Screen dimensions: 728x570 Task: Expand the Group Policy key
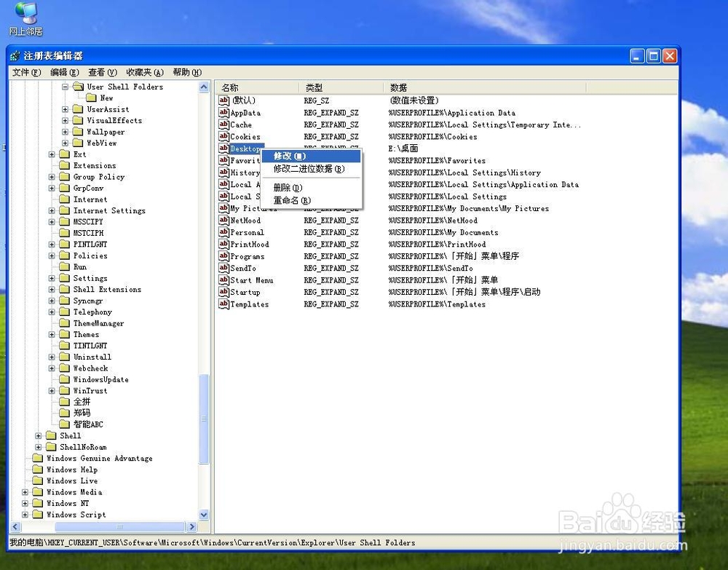click(52, 177)
